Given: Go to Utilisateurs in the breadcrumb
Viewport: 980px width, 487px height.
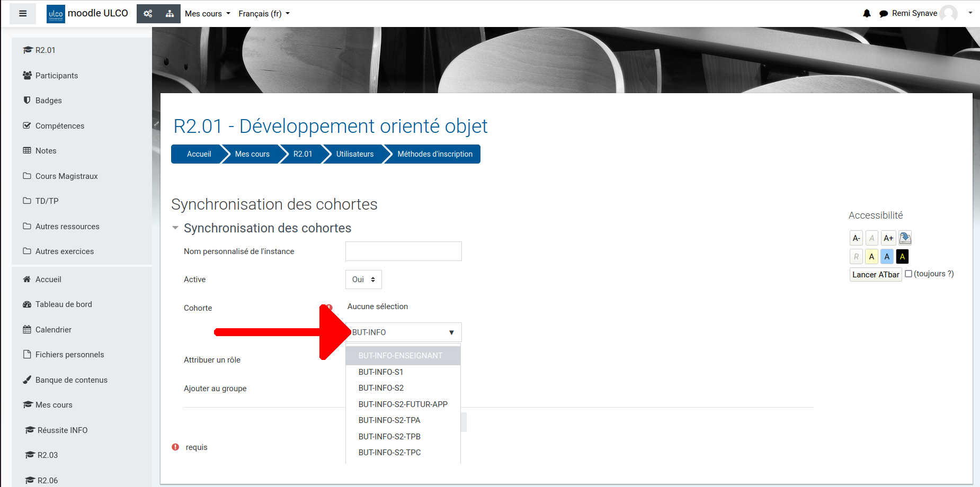Looking at the screenshot, I should pyautogui.click(x=354, y=154).
